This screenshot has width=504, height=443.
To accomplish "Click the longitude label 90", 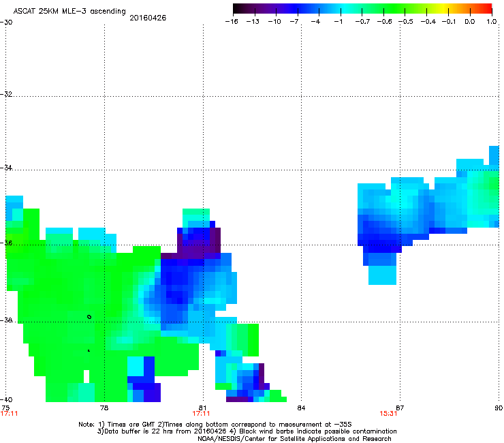I will click(x=499, y=408).
